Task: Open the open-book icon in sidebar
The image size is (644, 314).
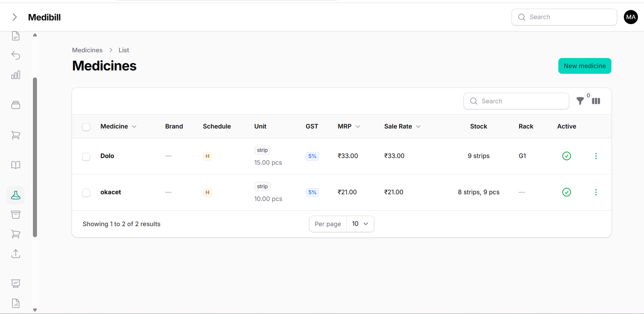Action: [x=16, y=165]
